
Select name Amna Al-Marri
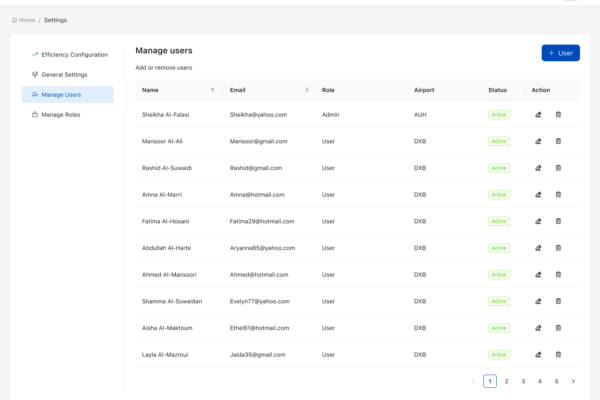(162, 195)
